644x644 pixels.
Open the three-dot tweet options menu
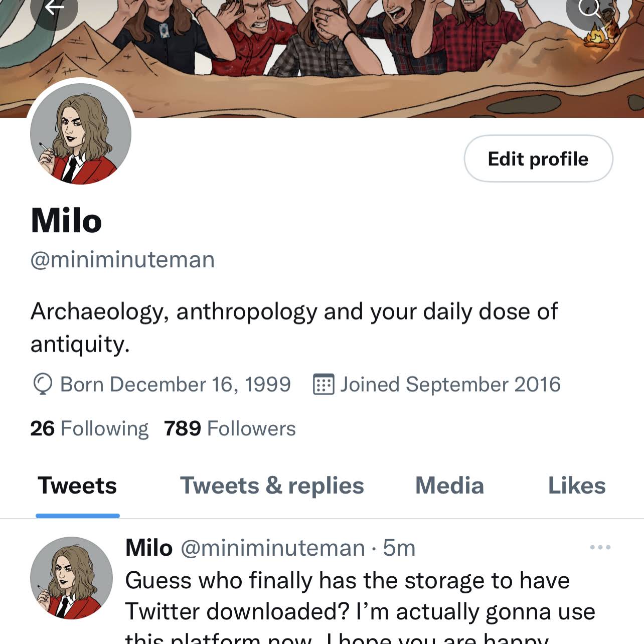tap(600, 547)
